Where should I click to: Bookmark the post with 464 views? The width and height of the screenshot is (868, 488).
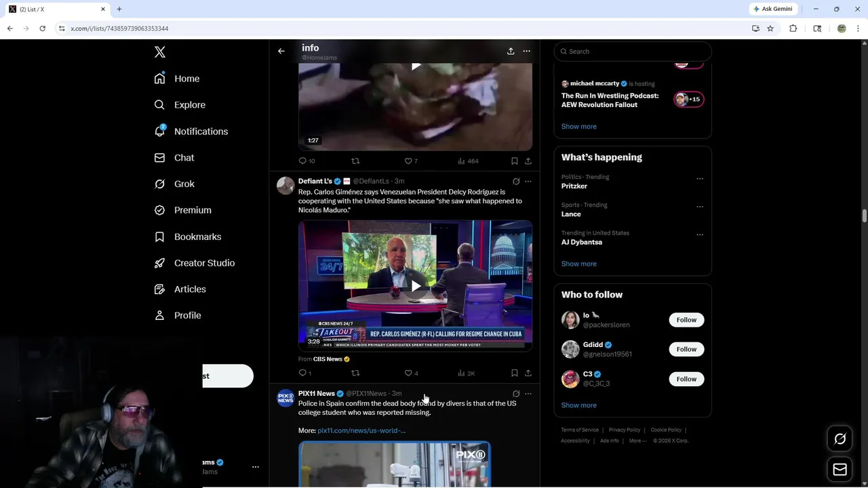coord(515,161)
